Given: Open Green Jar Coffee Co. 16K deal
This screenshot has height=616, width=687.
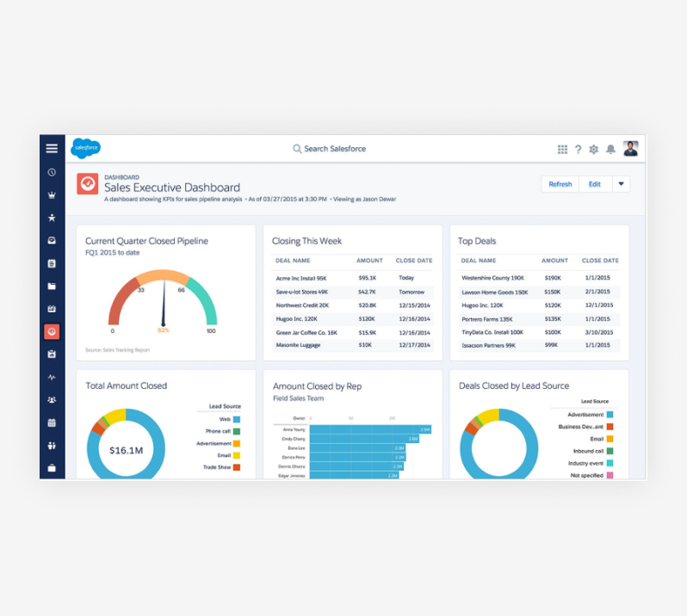Looking at the screenshot, I should pyautogui.click(x=306, y=333).
